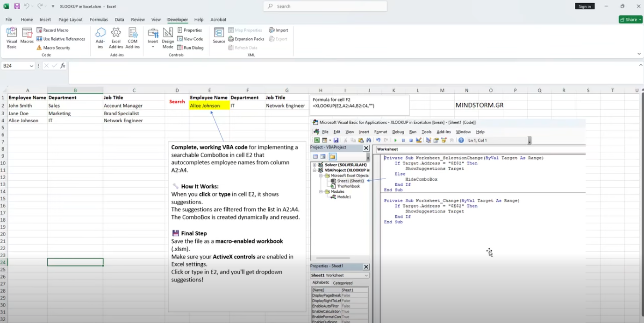Open the Sheet1 Worksheet properties dropdown
Image resolution: width=644 pixels, height=323 pixels.
[366, 275]
